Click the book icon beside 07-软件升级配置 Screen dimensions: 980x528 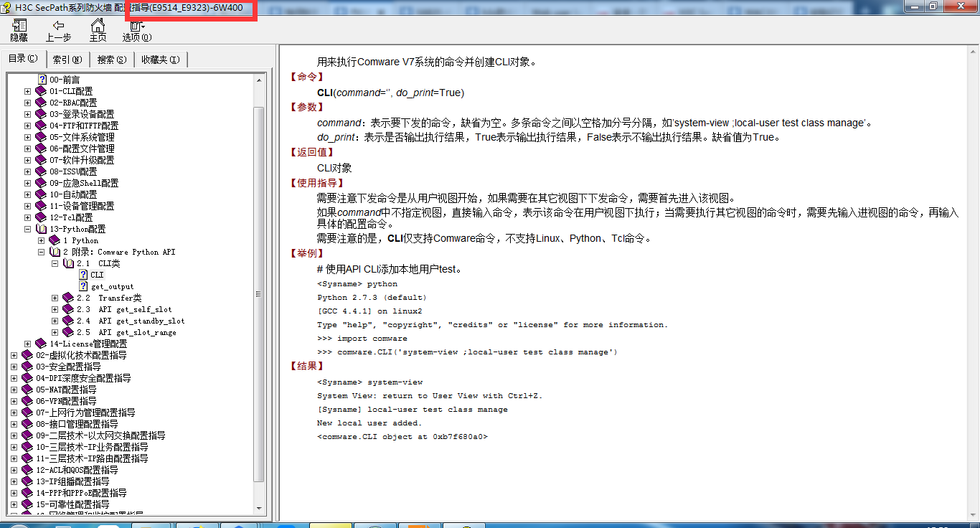click(x=41, y=160)
